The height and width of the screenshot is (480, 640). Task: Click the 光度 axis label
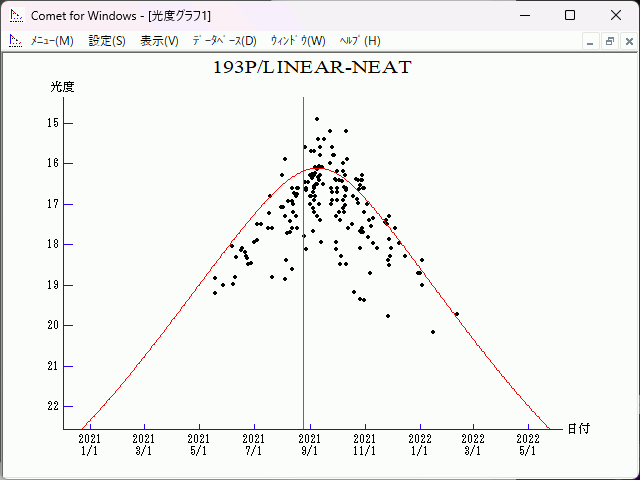click(62, 87)
